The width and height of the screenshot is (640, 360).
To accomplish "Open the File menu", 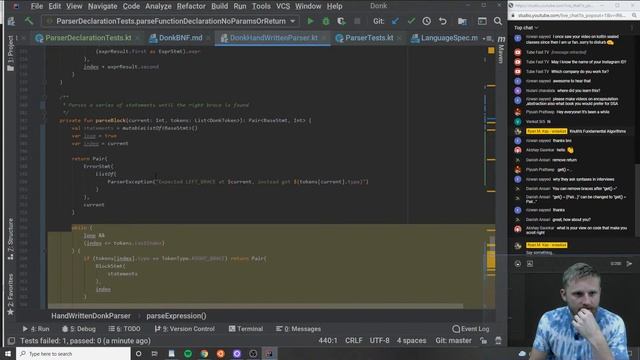I will [x=37, y=6].
